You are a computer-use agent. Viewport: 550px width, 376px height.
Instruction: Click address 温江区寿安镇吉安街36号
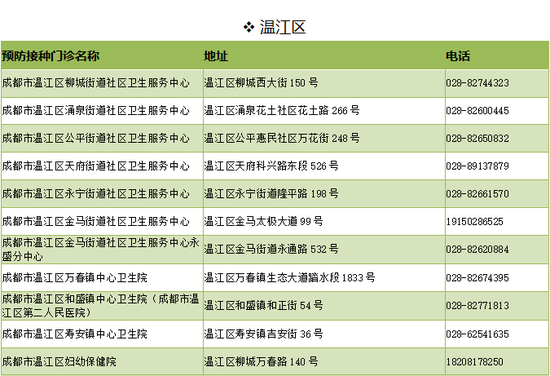[264, 334]
